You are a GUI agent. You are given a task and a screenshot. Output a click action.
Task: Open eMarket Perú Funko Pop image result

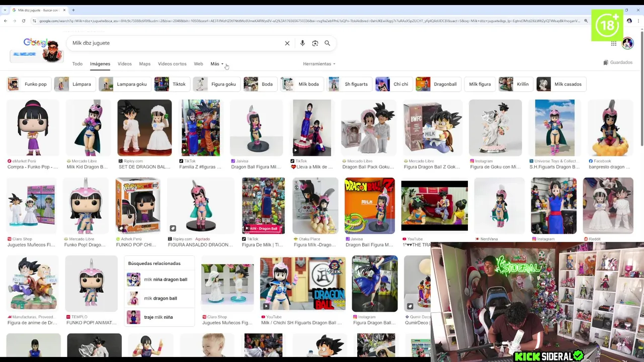click(33, 128)
